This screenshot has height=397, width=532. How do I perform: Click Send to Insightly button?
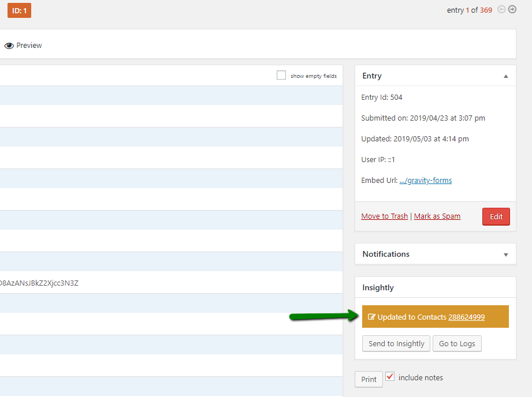pyautogui.click(x=396, y=344)
